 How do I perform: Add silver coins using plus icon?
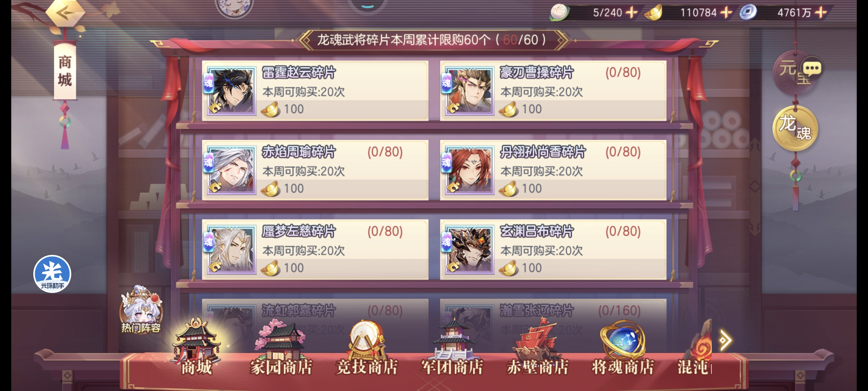[821, 13]
